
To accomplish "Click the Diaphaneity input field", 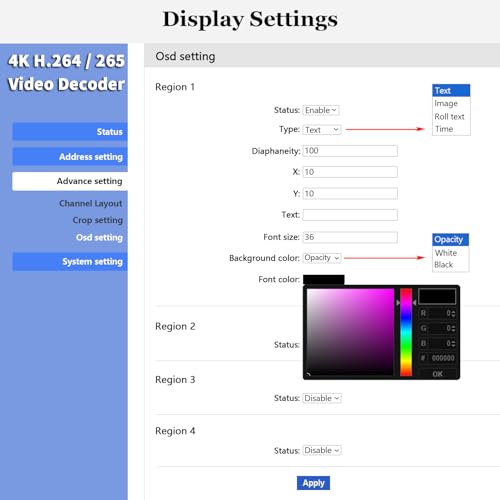I will point(350,151).
